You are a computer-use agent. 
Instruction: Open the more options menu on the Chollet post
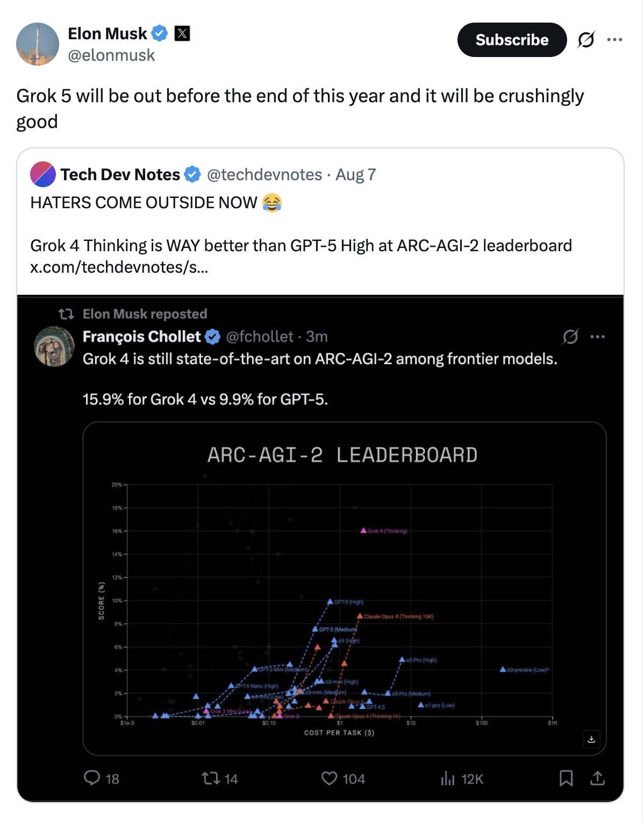pos(598,337)
